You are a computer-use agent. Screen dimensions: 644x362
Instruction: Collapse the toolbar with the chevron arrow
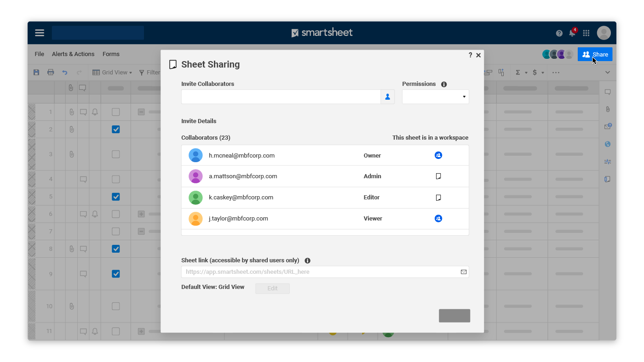[x=607, y=73]
